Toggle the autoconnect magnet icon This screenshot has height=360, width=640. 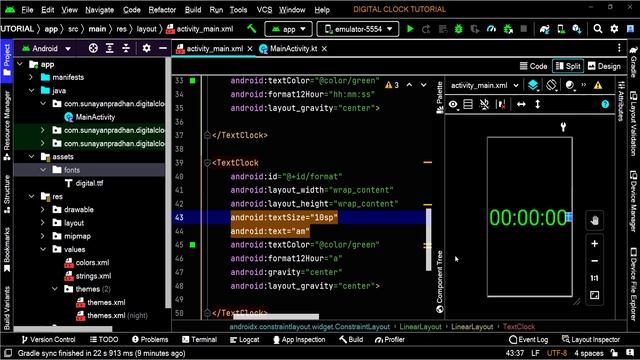[484, 104]
